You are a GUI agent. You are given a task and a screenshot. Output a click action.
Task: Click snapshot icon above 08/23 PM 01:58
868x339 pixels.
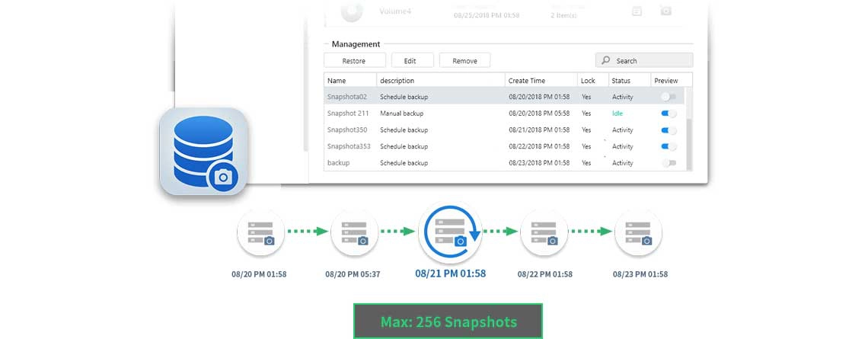point(638,232)
